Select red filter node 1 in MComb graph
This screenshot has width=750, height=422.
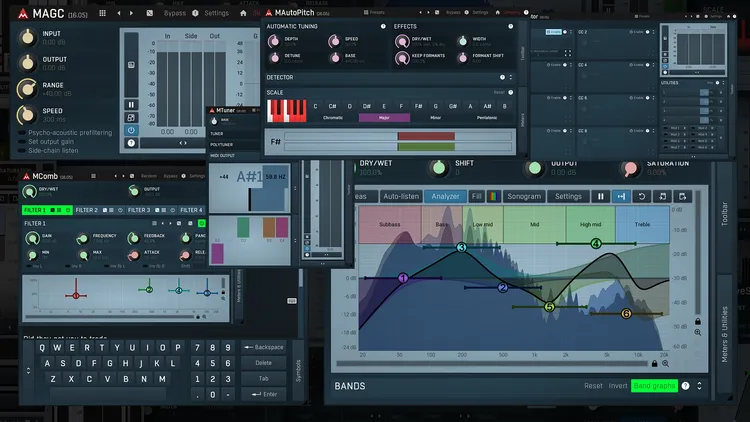tap(76, 296)
